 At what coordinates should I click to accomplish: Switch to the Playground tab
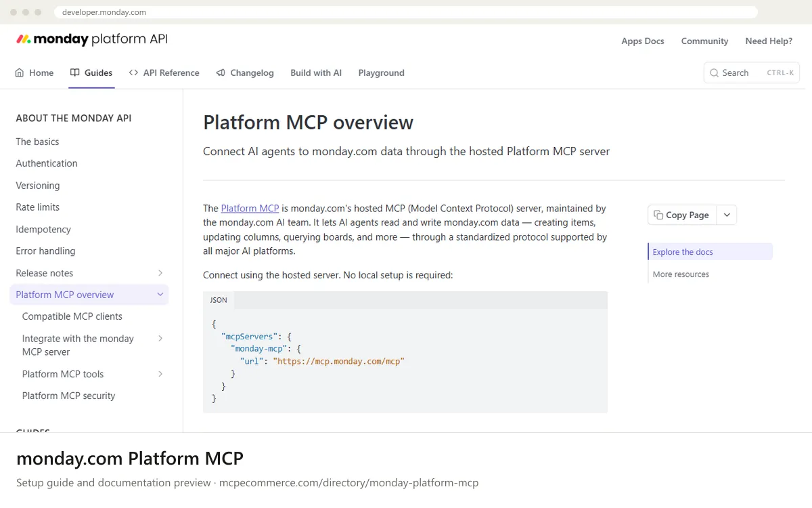381,73
